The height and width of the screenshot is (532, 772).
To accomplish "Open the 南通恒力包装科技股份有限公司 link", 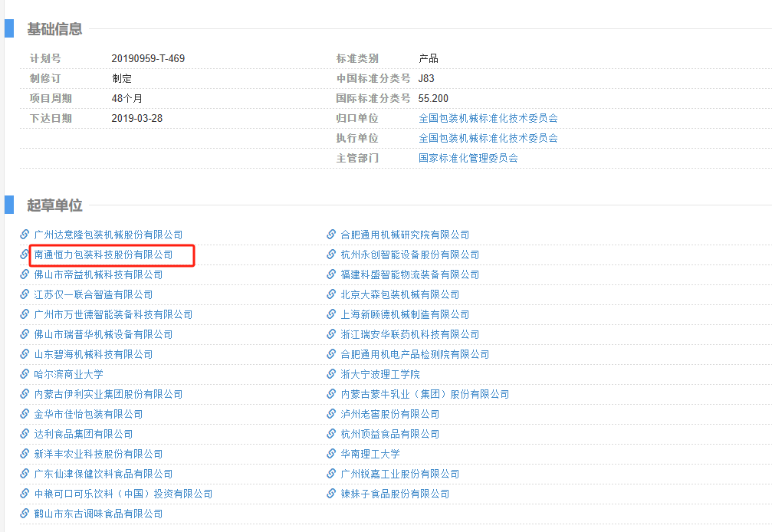I will [x=103, y=255].
